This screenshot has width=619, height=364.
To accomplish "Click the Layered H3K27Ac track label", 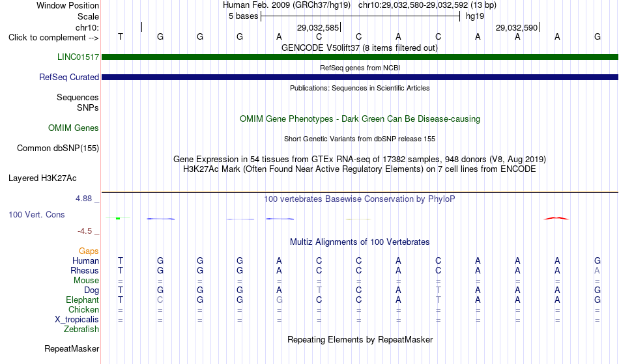I will [42, 178].
